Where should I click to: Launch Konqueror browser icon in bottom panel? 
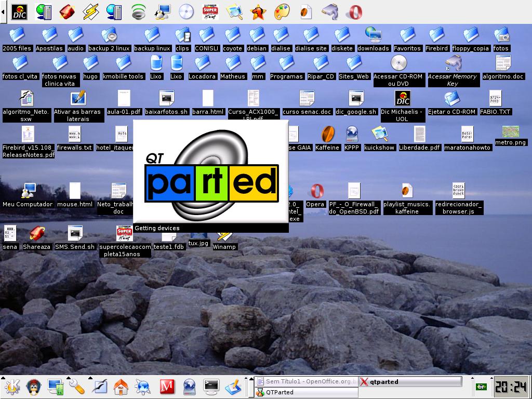point(143,387)
